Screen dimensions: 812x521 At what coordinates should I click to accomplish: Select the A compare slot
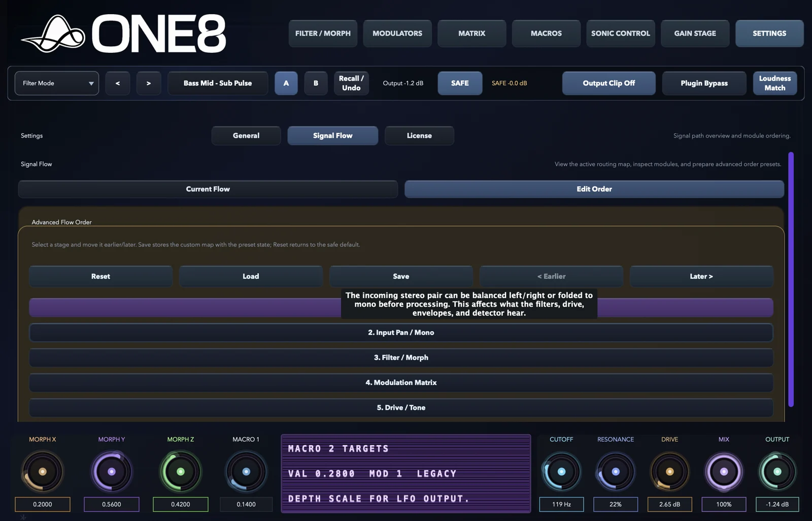pos(286,83)
